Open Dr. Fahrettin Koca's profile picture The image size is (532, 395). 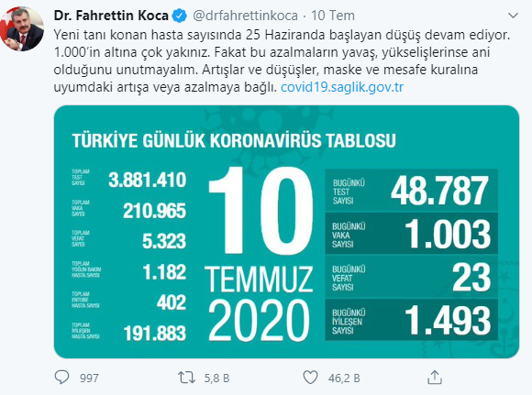[x=22, y=28]
